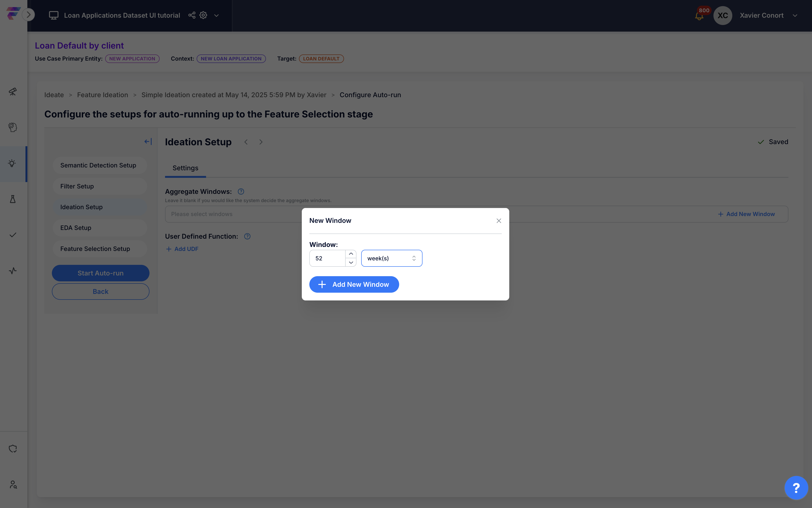Select Ideation Setup step
The width and height of the screenshot is (812, 508).
click(100, 207)
